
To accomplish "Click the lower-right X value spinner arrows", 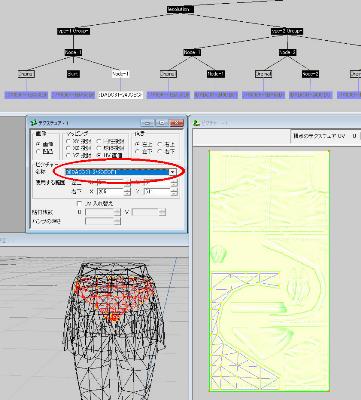I will (x=127, y=192).
